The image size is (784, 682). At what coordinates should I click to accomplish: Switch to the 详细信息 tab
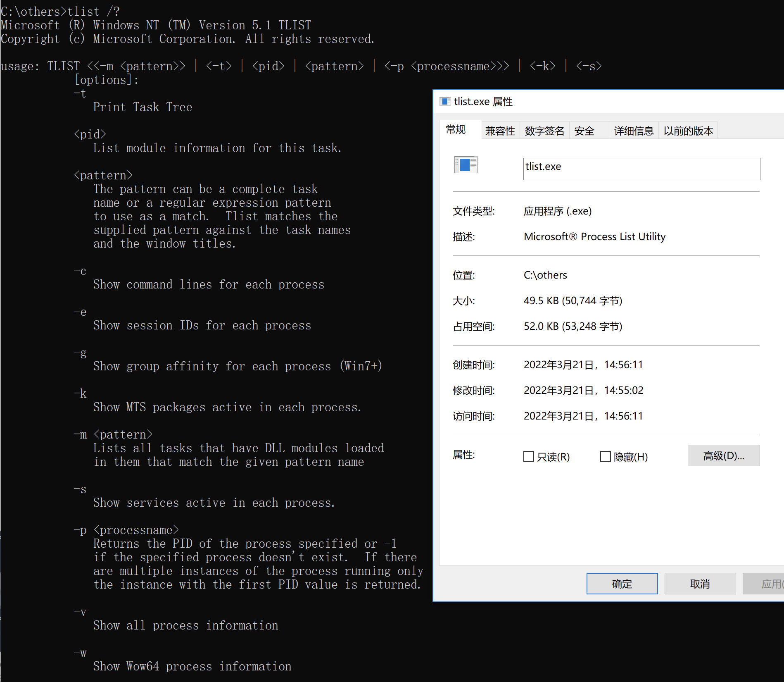click(x=634, y=131)
